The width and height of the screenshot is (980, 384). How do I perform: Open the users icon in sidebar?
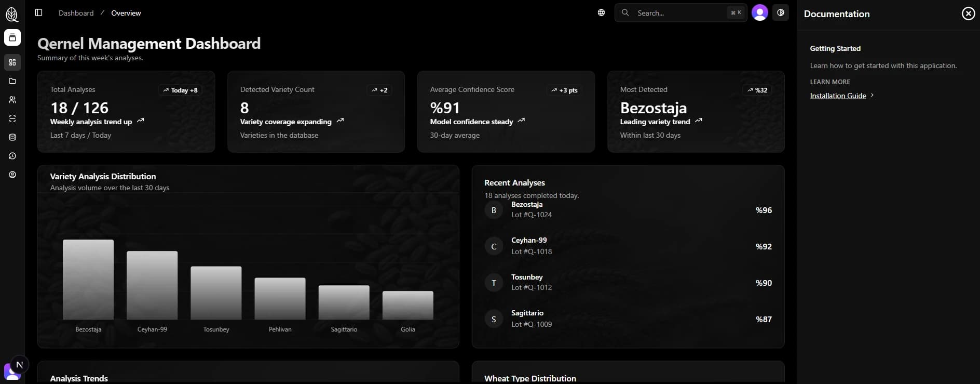point(12,100)
